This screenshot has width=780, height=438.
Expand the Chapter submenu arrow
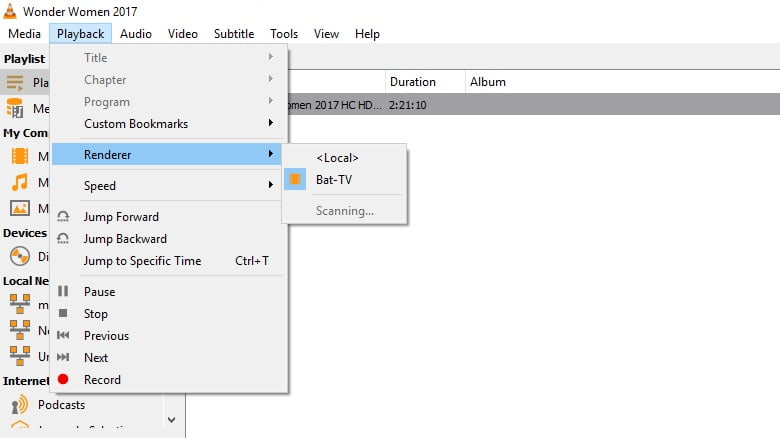point(271,79)
